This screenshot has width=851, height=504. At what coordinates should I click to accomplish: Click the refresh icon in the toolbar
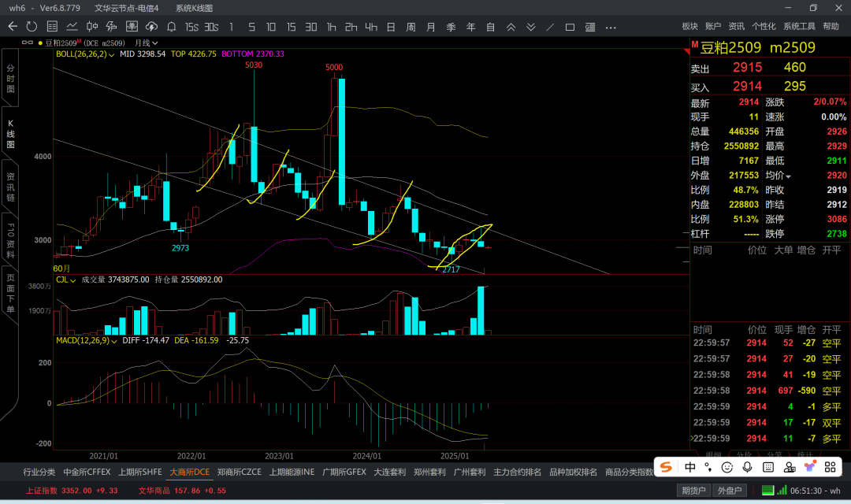coord(32,27)
